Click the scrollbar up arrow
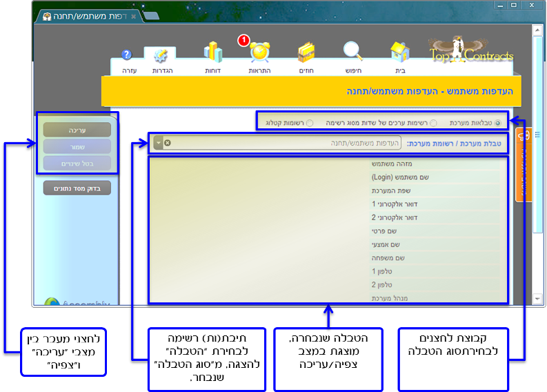 (x=537, y=30)
